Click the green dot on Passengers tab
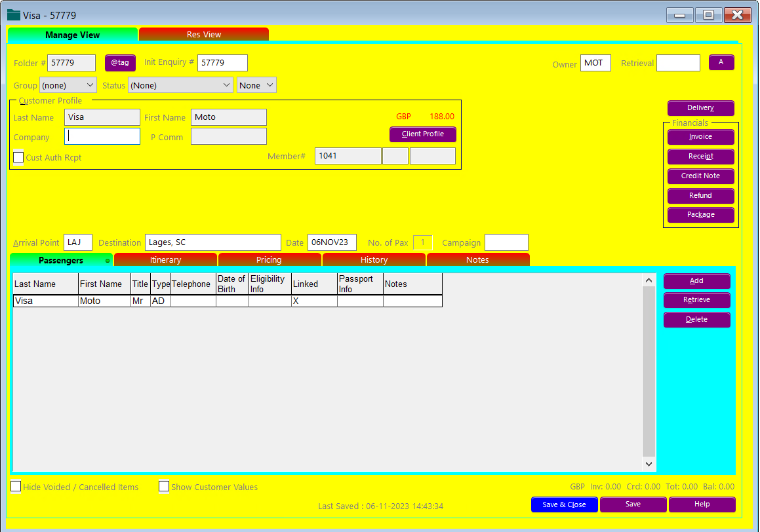 (x=108, y=261)
